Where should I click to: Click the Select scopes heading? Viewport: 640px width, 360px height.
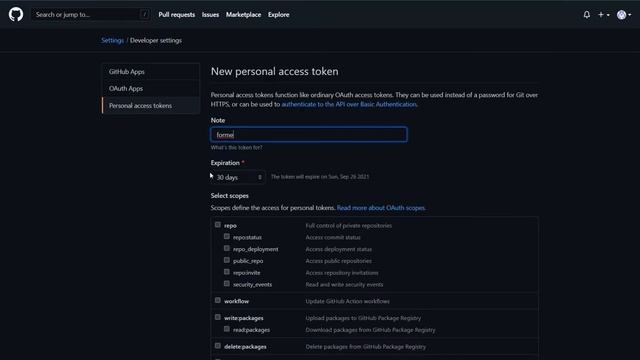(x=229, y=196)
